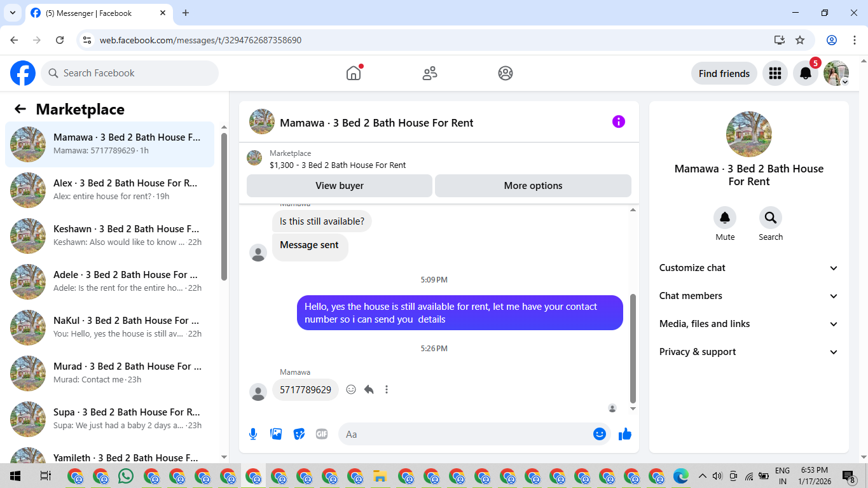Screen dimensions: 868x488
Task: Reply to the 5717789629 message
Action: (x=369, y=389)
